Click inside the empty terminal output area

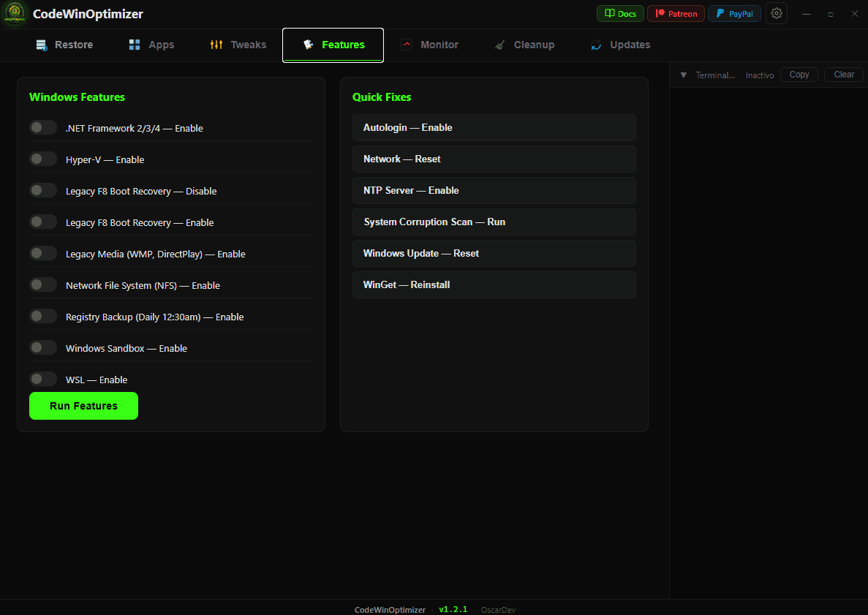tap(769, 342)
